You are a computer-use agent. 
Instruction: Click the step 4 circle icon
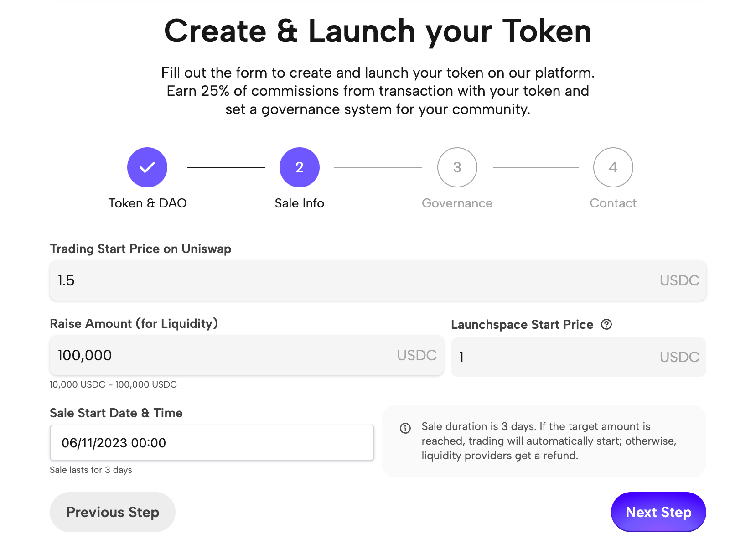(613, 167)
